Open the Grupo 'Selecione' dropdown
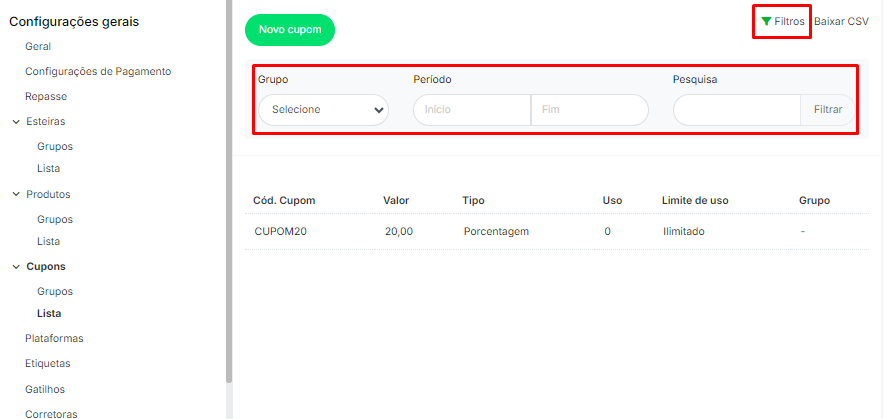The width and height of the screenshot is (883, 419). click(323, 110)
